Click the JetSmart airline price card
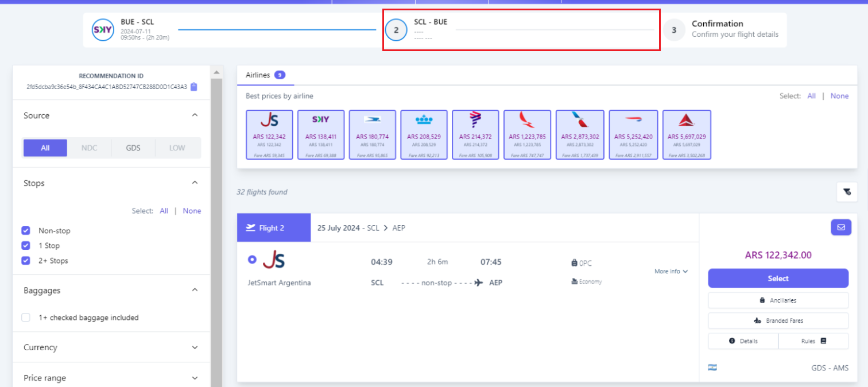Image resolution: width=868 pixels, height=387 pixels. (269, 134)
